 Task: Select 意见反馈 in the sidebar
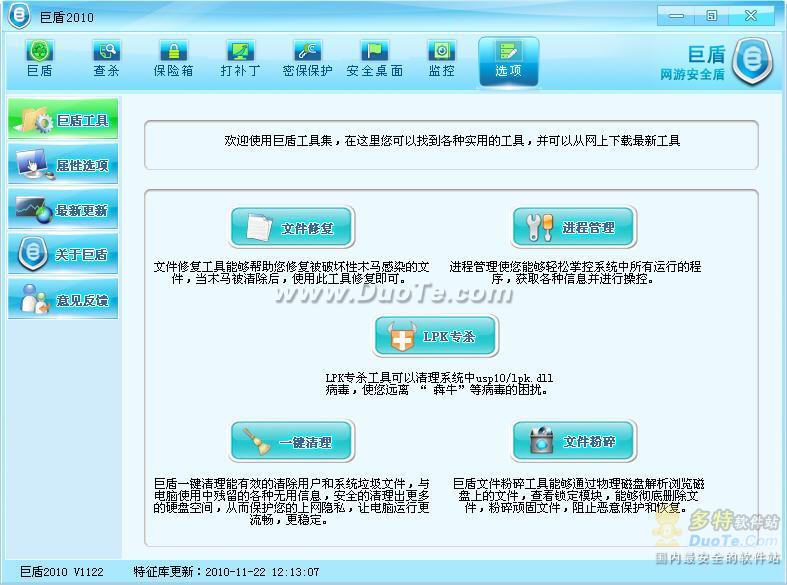pos(63,299)
